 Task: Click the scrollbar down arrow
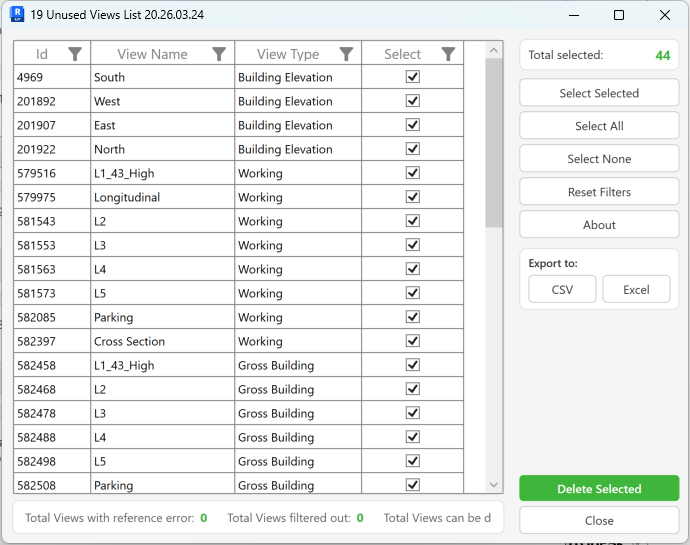click(x=494, y=484)
